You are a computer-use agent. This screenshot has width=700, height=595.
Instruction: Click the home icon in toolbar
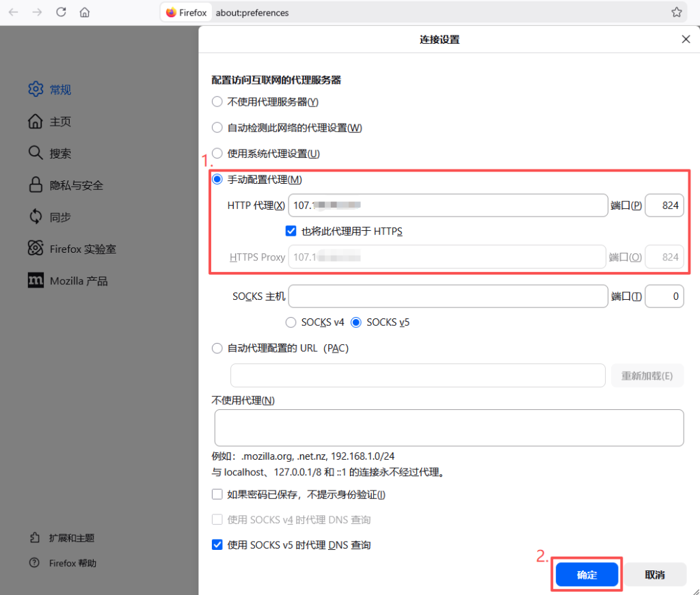[x=84, y=12]
